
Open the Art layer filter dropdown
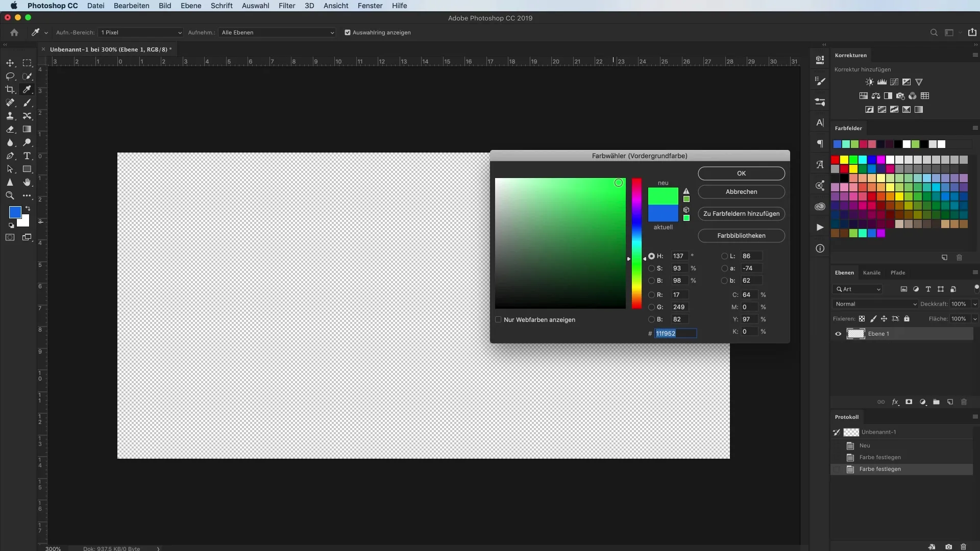click(x=858, y=289)
